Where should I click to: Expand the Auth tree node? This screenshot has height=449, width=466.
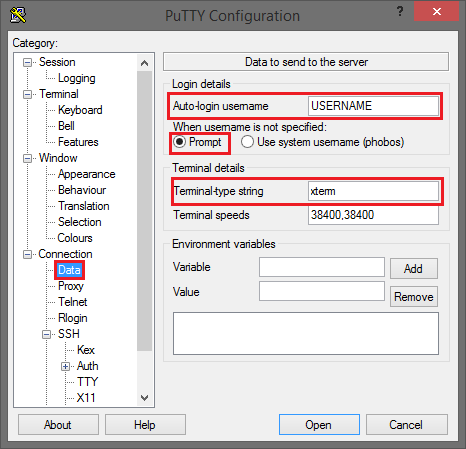[65, 366]
